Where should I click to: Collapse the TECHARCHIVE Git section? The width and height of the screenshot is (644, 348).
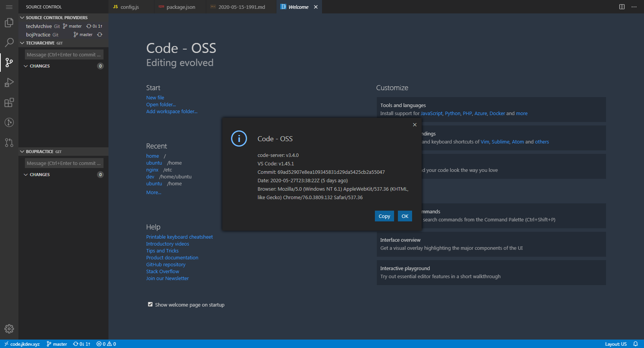tap(22, 43)
